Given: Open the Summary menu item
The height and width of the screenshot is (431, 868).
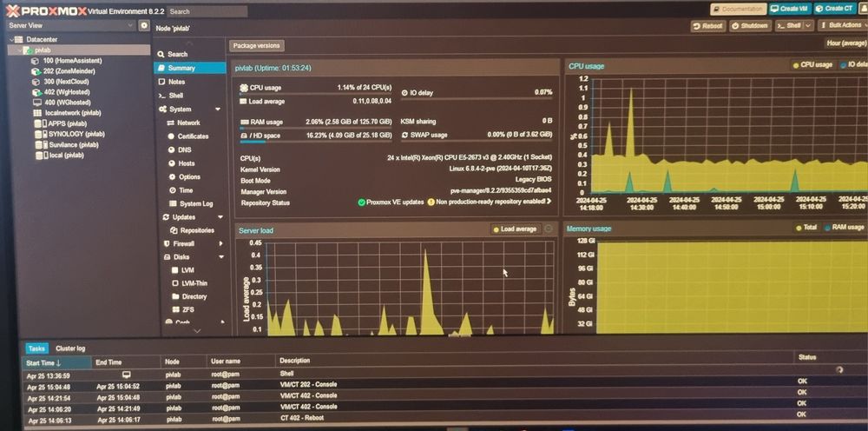Looking at the screenshot, I should click(190, 68).
